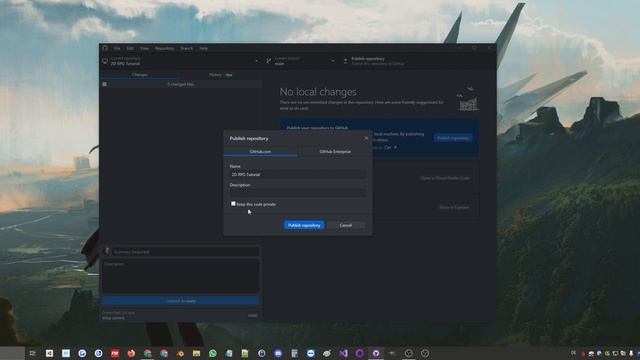Click the commit Description text area
The image size is (640, 360).
point(181,276)
